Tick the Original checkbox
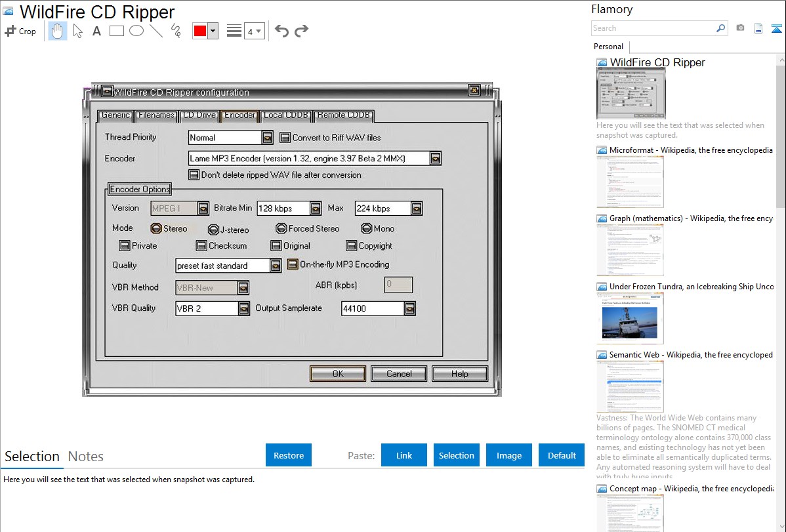The image size is (786, 532). coord(276,246)
